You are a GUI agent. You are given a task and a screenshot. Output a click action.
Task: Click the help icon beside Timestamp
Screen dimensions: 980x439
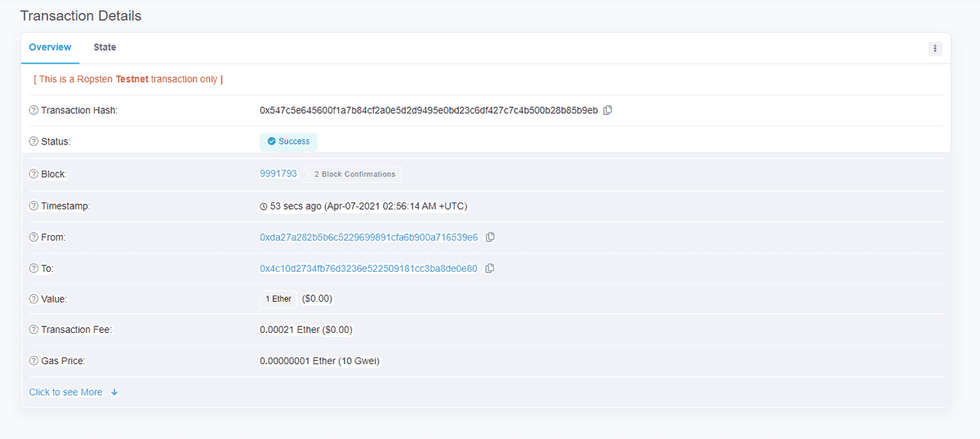[33, 206]
